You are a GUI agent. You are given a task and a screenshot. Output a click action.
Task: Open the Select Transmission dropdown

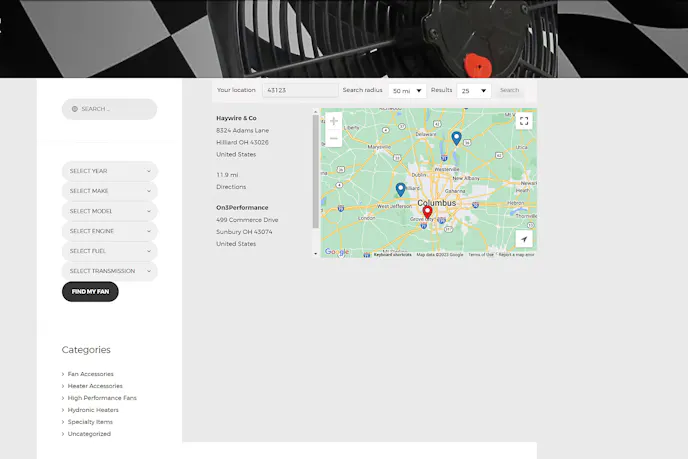pyautogui.click(x=109, y=271)
